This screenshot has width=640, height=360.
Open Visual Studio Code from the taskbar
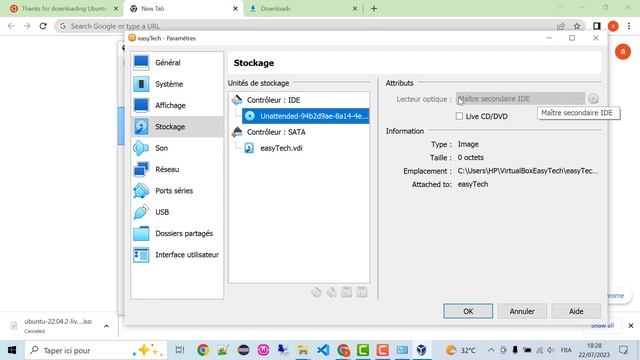tap(323, 350)
